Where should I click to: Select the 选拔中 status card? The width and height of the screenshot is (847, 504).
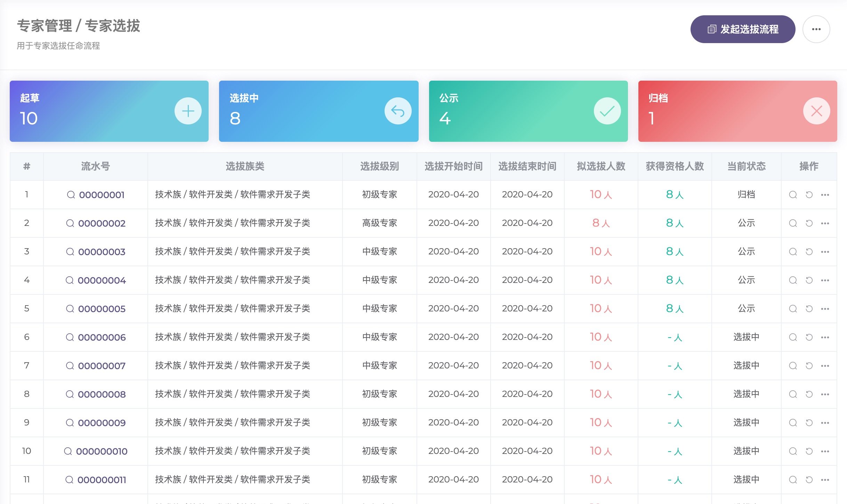point(306,111)
